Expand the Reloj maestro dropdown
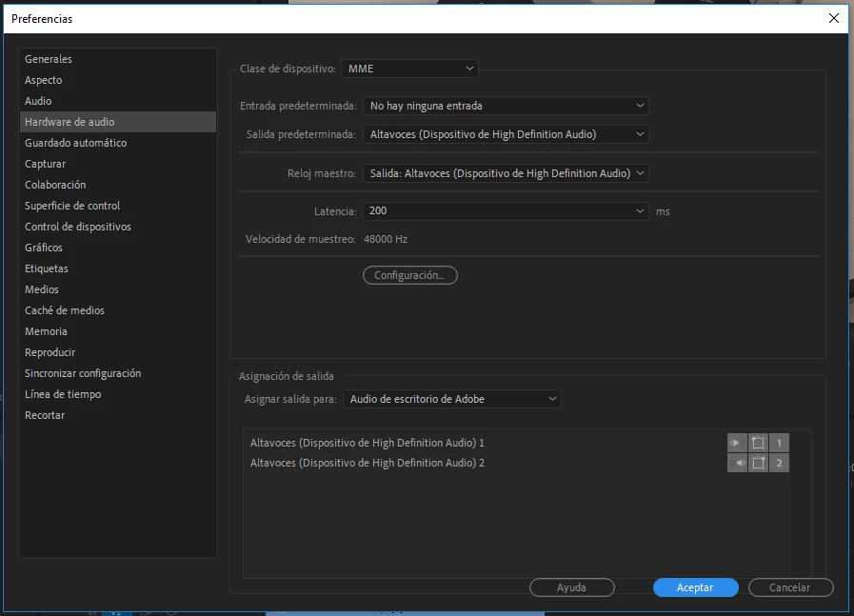 [506, 173]
